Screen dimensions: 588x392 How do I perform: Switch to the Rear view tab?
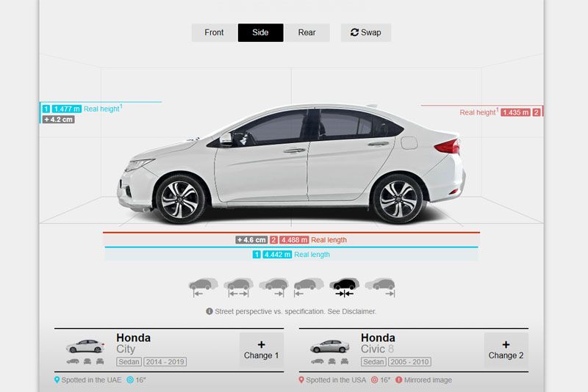tap(306, 33)
